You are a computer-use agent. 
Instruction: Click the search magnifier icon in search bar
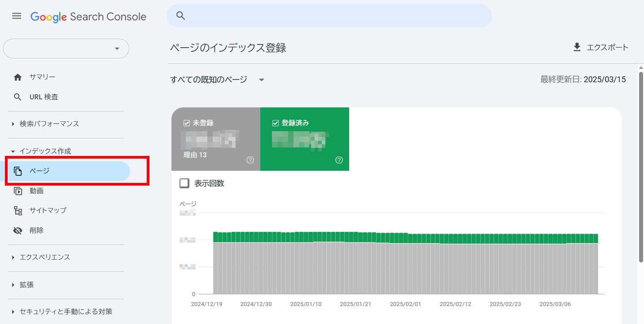coord(180,16)
